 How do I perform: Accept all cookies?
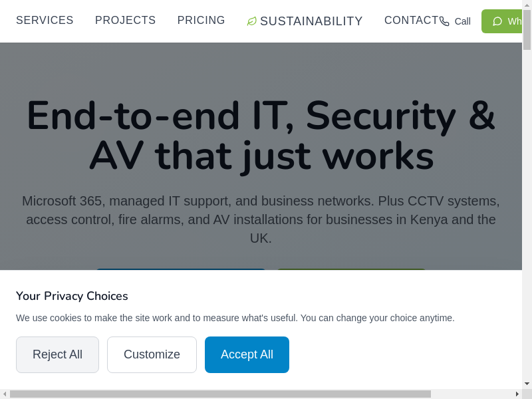pyautogui.click(x=247, y=354)
